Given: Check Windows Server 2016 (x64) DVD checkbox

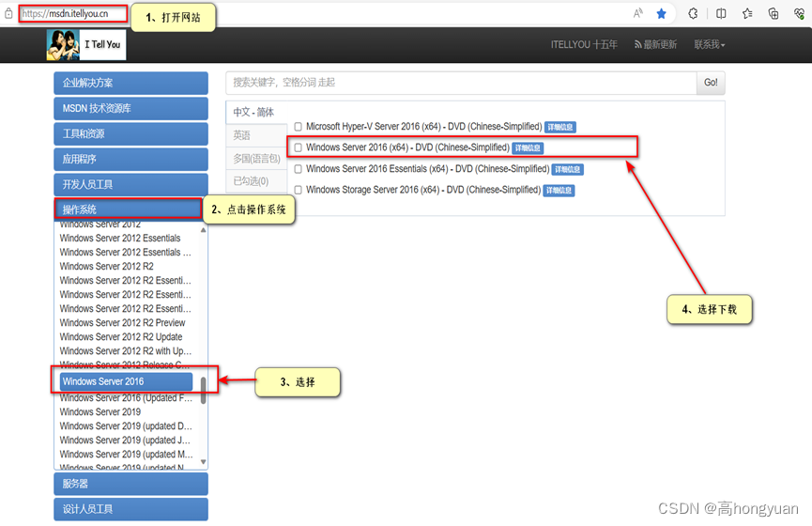Looking at the screenshot, I should tap(298, 147).
